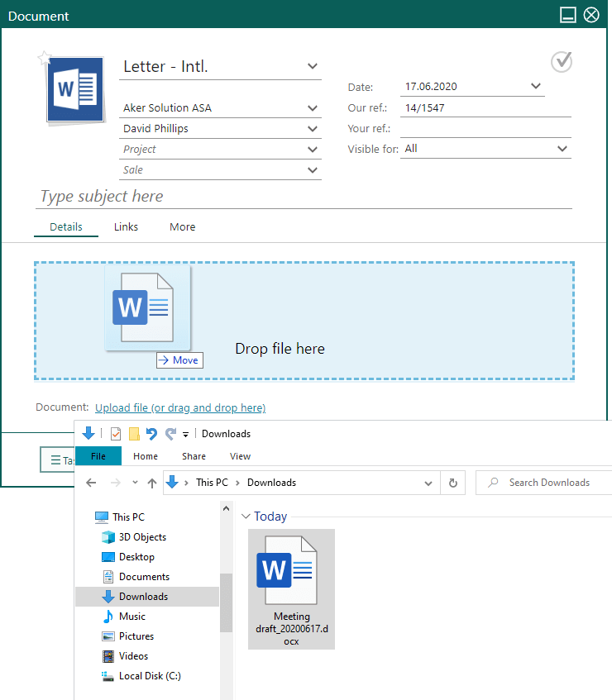
Task: Switch to the More tab
Action: click(x=182, y=226)
